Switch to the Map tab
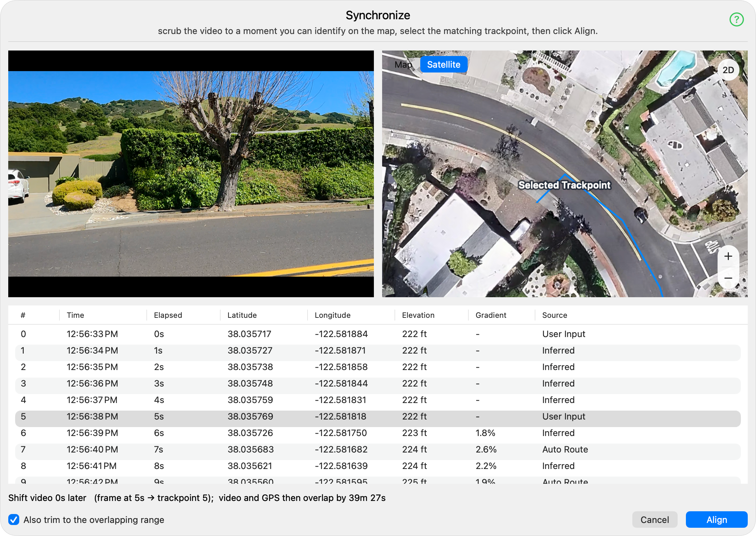Screen dimensions: 756x536 pos(403,65)
